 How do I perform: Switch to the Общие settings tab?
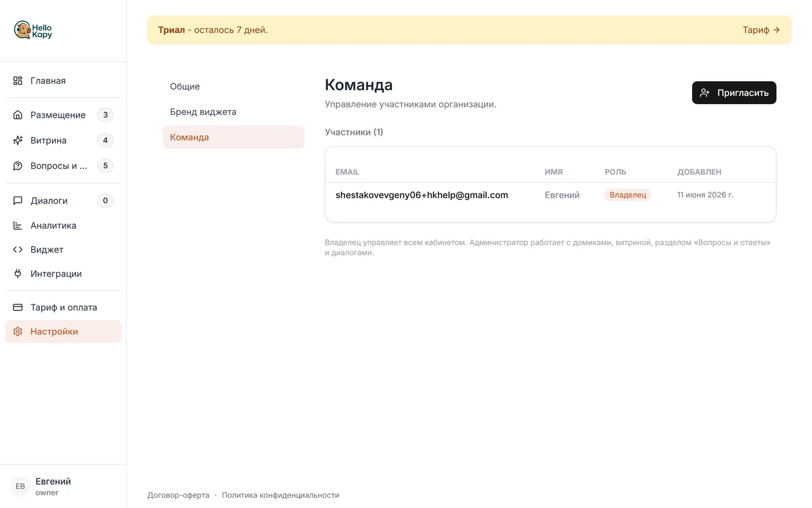click(233, 86)
